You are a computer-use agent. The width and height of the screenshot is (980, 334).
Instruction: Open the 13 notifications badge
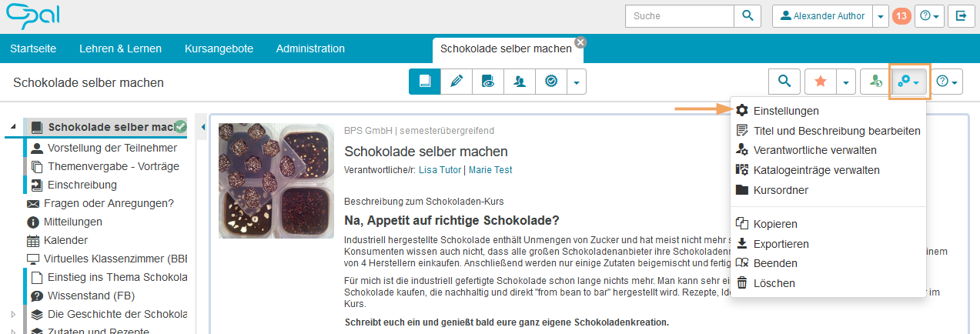click(x=901, y=15)
